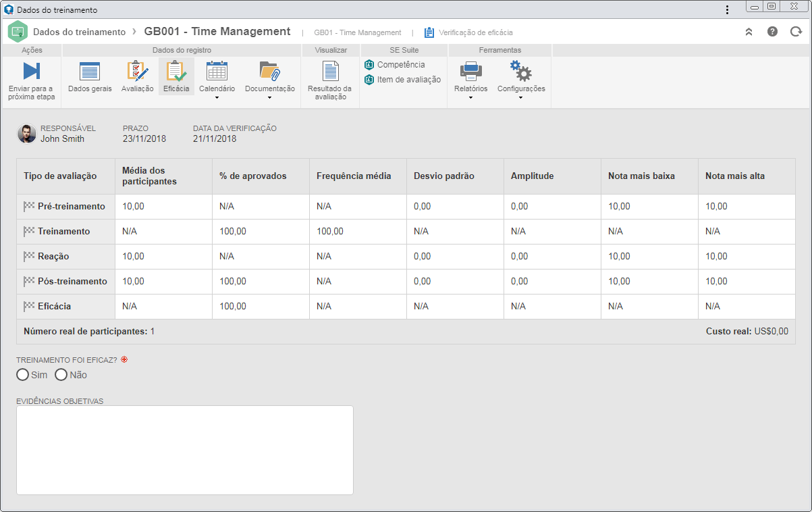Expand the Documentação dropdown arrow
Viewport: 812px width, 512px height.
click(269, 98)
